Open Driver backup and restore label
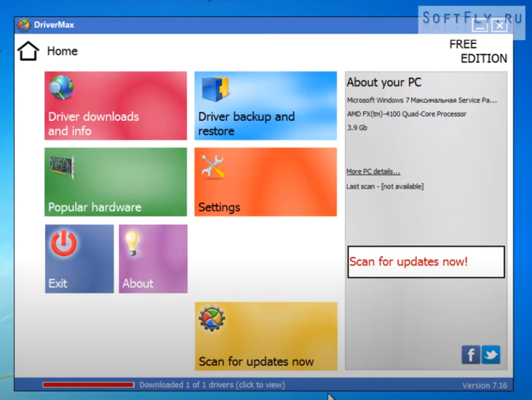532x400 pixels. (246, 124)
